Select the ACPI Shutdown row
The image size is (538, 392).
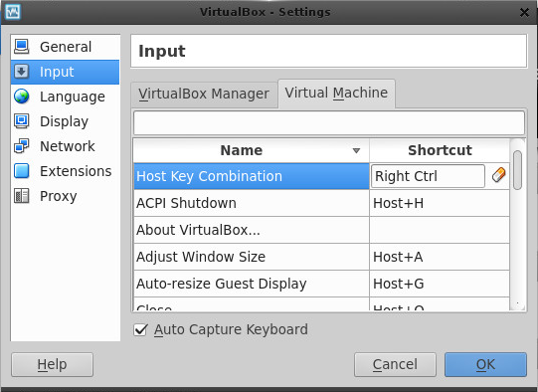252,203
